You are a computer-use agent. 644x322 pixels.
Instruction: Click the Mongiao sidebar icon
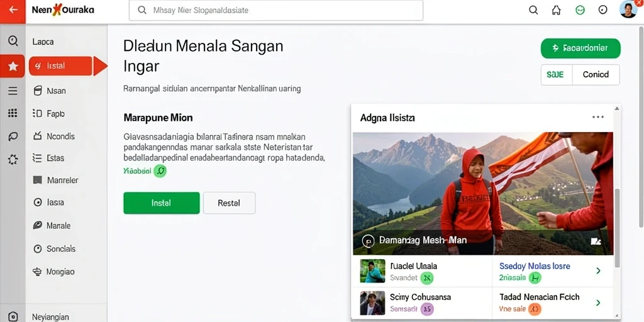(x=37, y=272)
